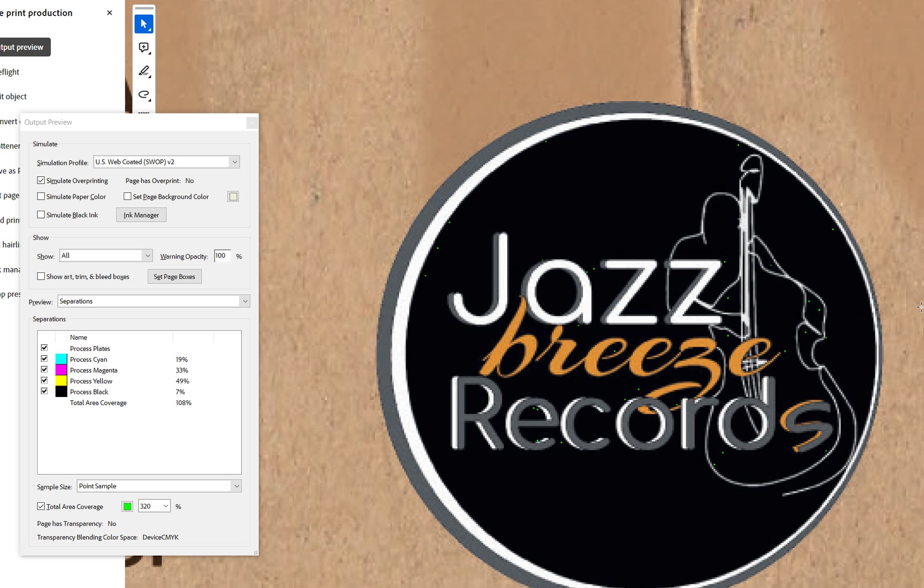Choose the add comment tool
The width and height of the screenshot is (924, 588).
[x=143, y=47]
